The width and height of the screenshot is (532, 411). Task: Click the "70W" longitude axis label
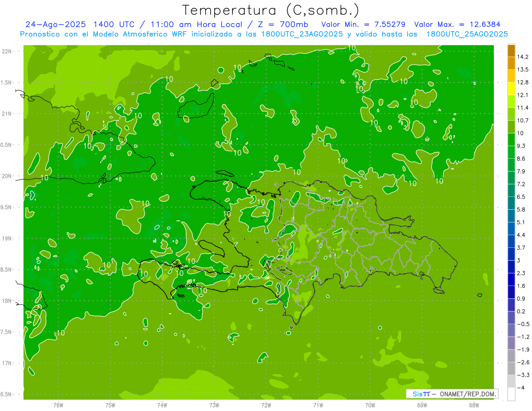[x=370, y=405]
